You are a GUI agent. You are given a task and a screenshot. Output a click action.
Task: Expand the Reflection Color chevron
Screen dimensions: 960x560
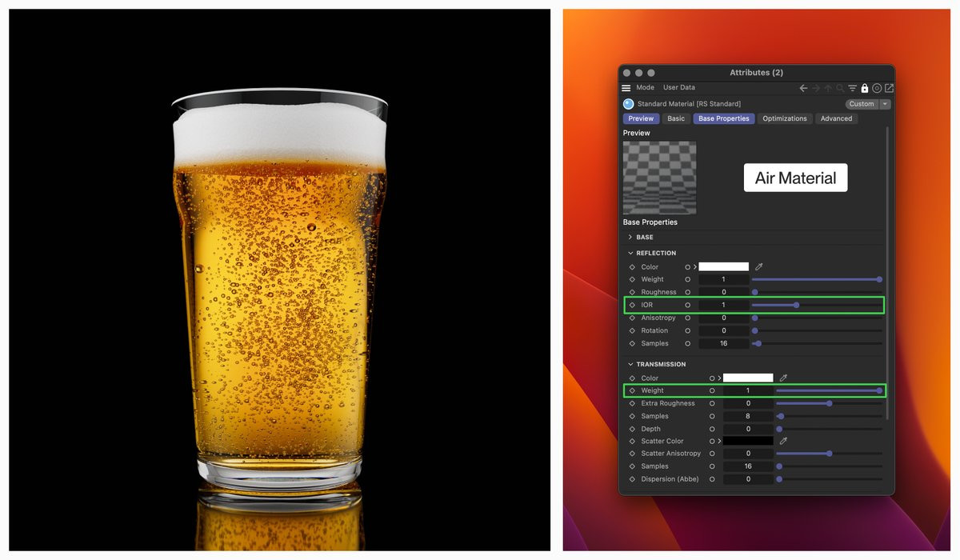694,267
